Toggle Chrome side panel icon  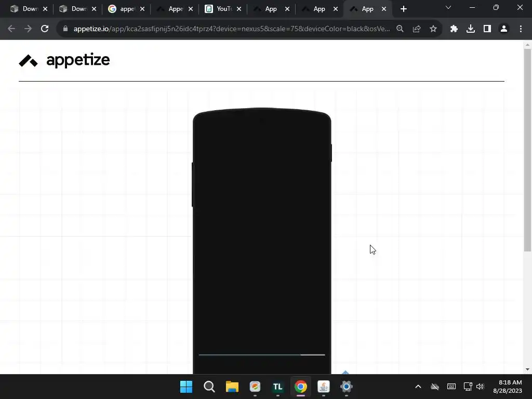[x=487, y=29]
